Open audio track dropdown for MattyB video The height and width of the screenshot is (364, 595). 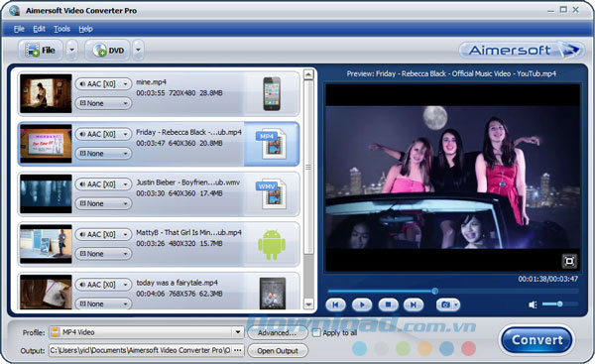[103, 234]
